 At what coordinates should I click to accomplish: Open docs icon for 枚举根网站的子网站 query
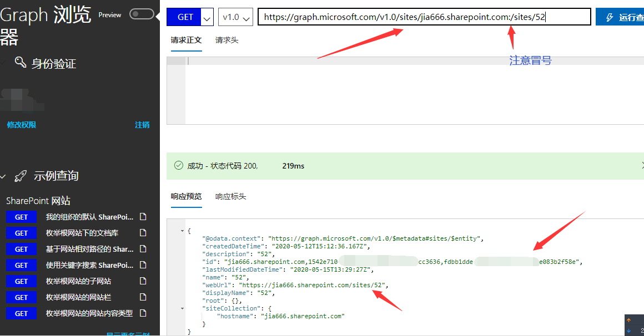pos(143,281)
